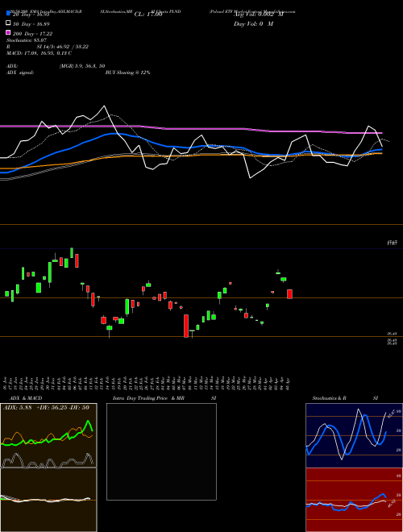Image resolution: width=403 pixels, height=532 pixels.
Task: Click the tall red candlestick at the 16.48 low
Action: tap(186, 326)
